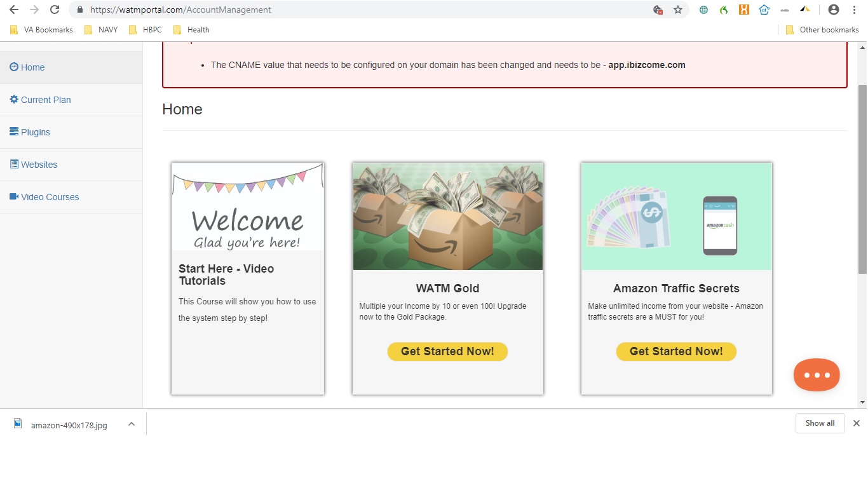
Task: Open the Chrome profile avatar
Action: pyautogui.click(x=834, y=10)
